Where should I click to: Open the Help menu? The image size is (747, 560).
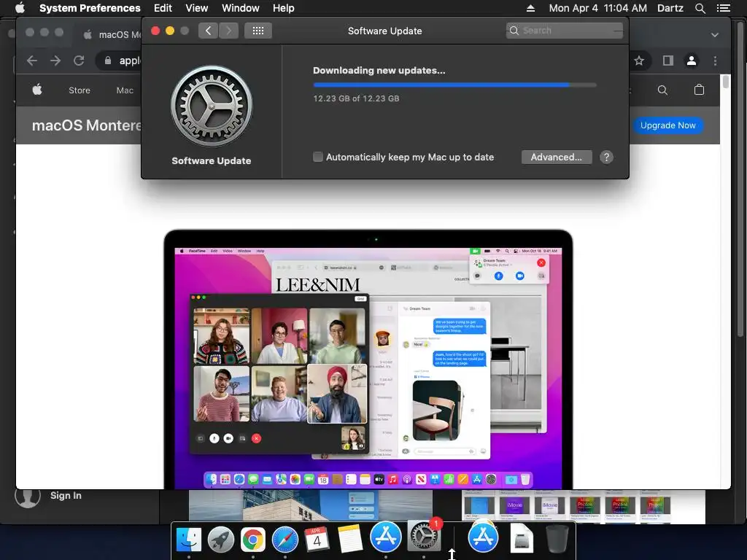tap(284, 8)
